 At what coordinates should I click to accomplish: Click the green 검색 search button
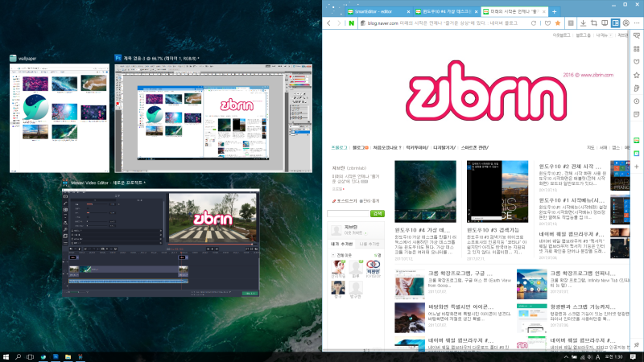pyautogui.click(x=377, y=213)
